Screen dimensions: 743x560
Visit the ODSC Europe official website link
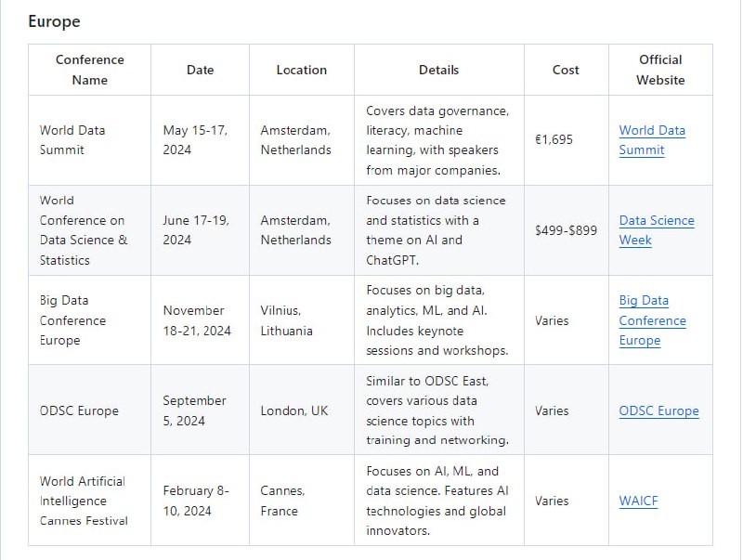tap(658, 410)
